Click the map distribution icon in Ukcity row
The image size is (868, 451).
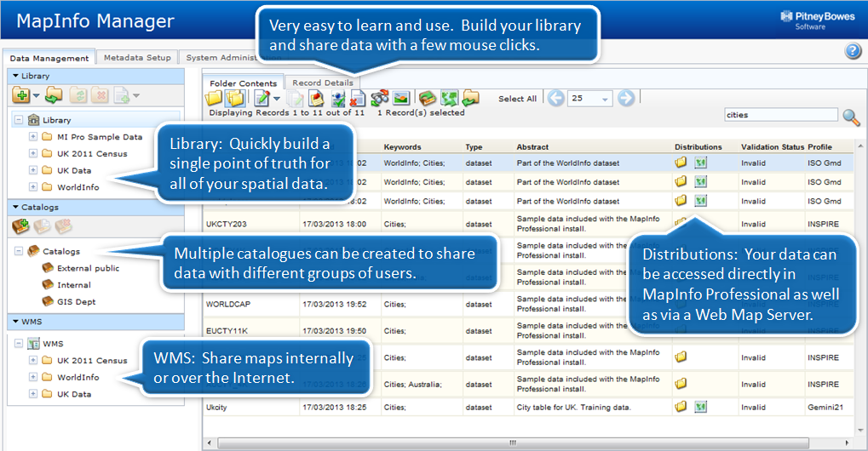tap(701, 407)
